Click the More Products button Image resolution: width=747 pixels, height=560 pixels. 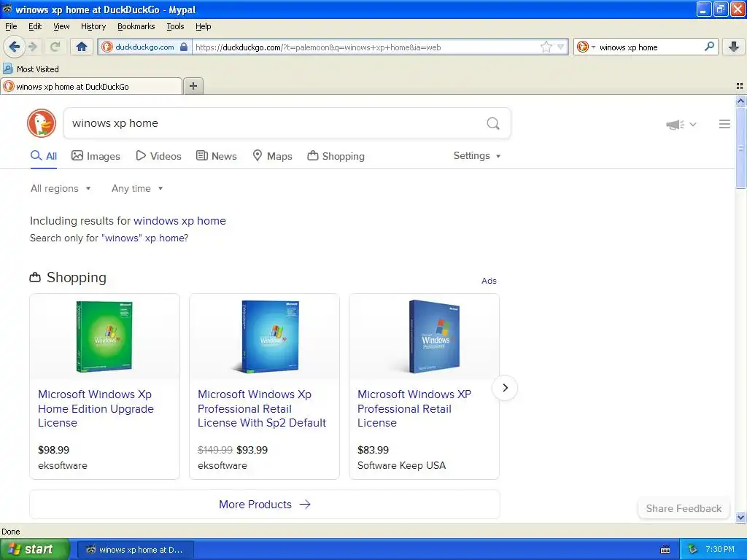pos(264,505)
